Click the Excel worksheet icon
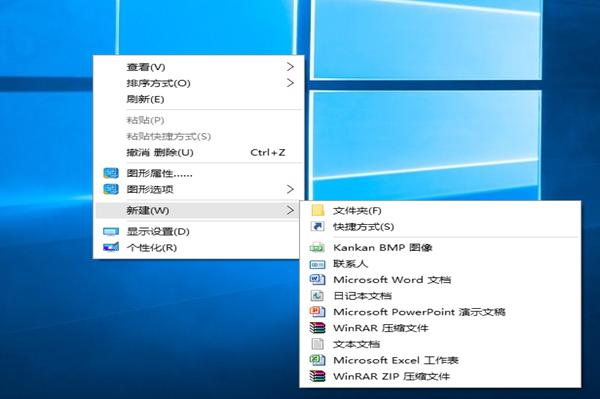600x399 pixels. pyautogui.click(x=318, y=360)
